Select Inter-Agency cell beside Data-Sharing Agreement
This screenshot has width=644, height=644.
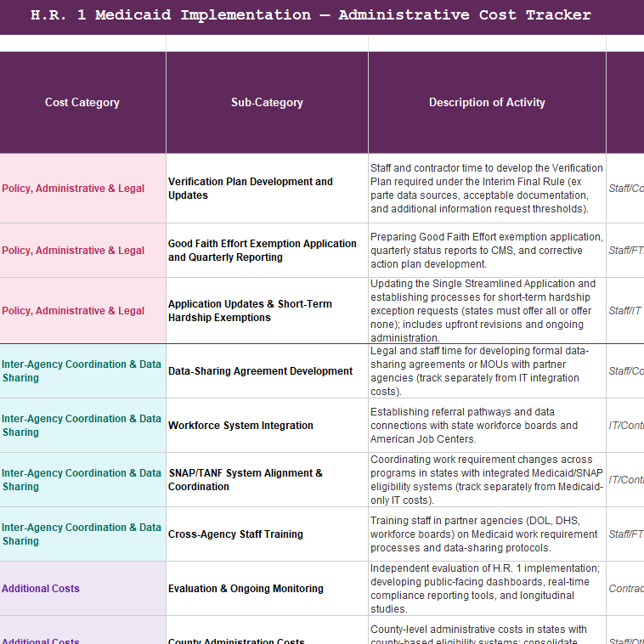82,371
